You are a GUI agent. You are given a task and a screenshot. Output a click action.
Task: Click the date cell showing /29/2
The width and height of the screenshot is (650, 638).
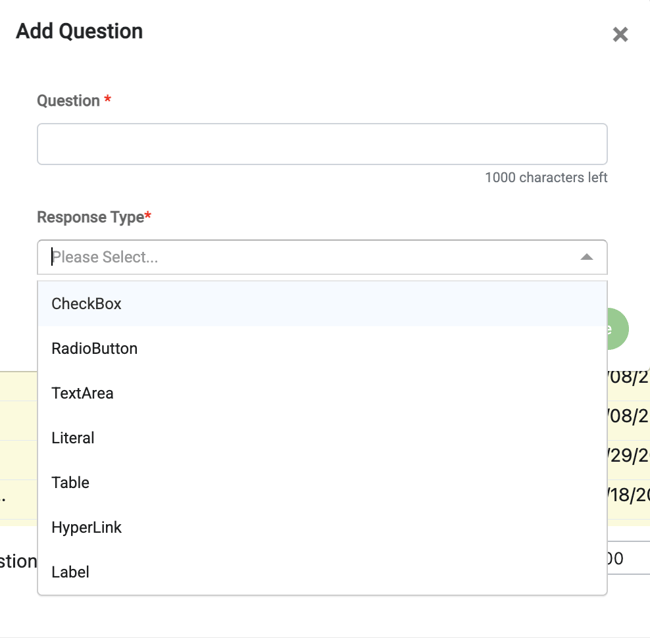[628, 454]
